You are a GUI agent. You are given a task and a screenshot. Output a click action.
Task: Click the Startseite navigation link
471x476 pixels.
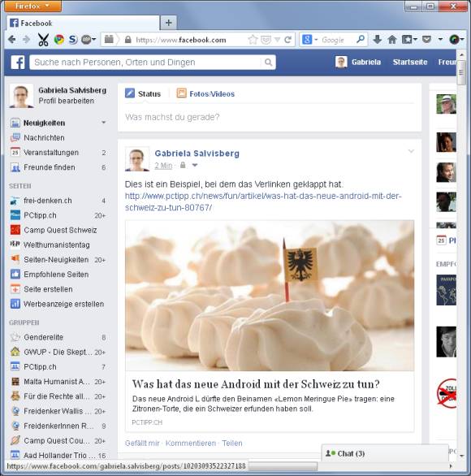point(410,63)
